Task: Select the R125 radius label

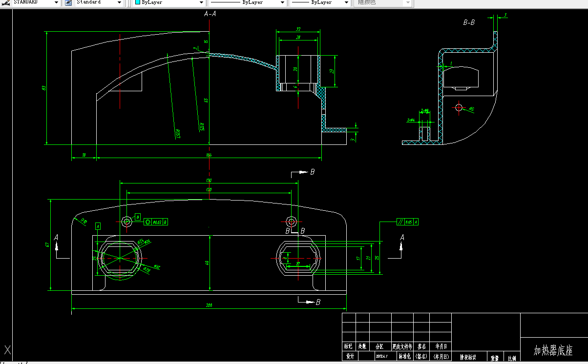Action: pyautogui.click(x=201, y=127)
